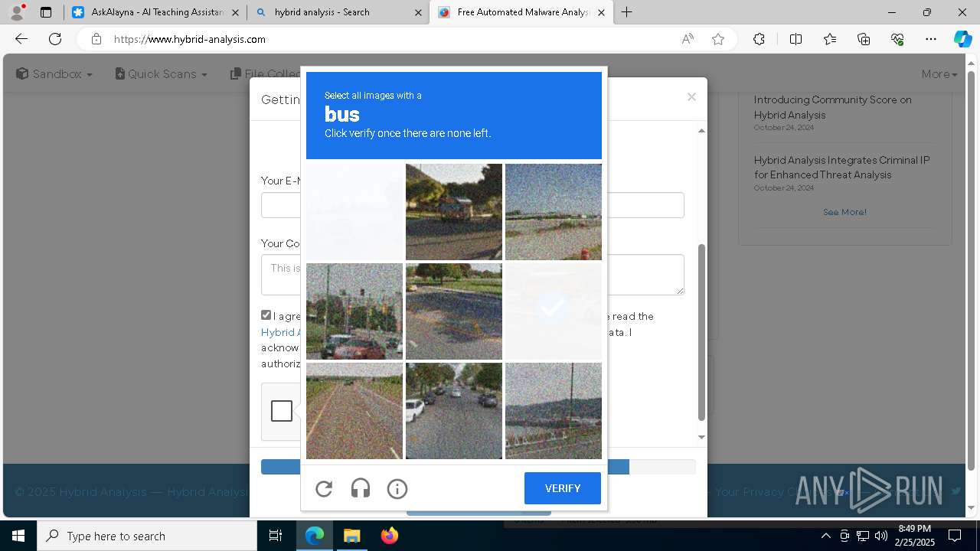Add this page to favorites
This screenshot has width=980, height=551.
point(718,39)
